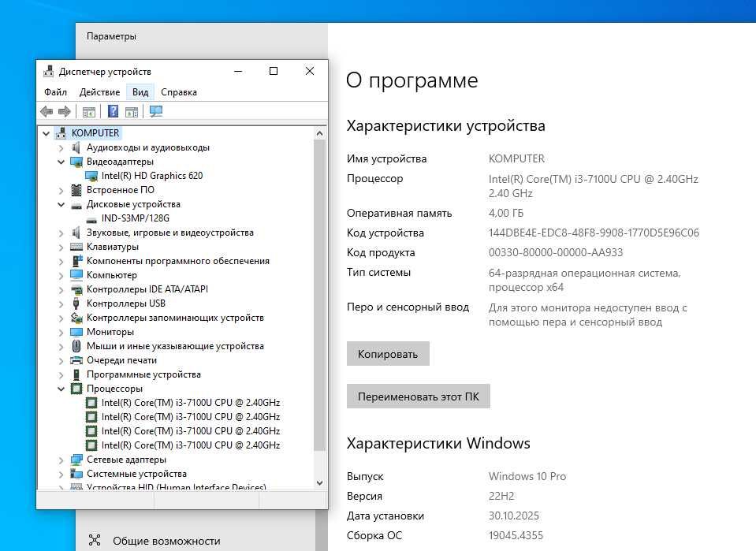Click the Переименовать этот ПК button
Viewport: 756px width, 551px height.
419,396
